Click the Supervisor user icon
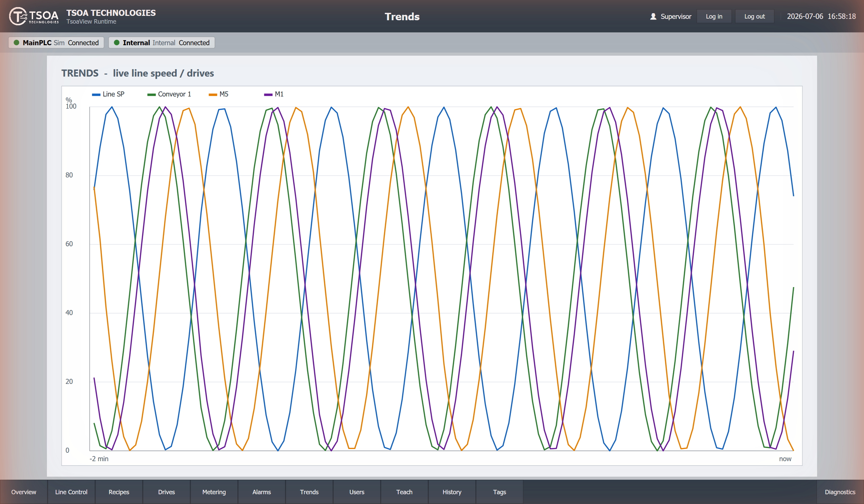Image resolution: width=864 pixels, height=504 pixels. coord(653,17)
